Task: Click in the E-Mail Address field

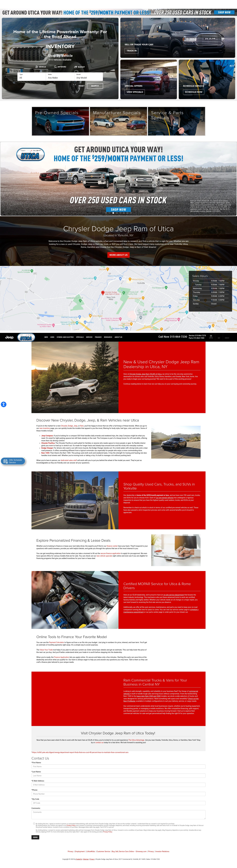Action: [x=118, y=785]
